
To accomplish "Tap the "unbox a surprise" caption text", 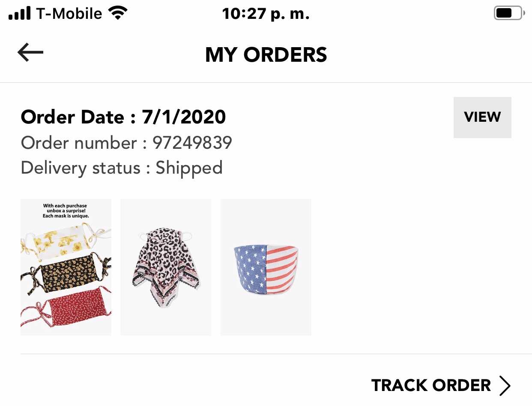I will [66, 211].
